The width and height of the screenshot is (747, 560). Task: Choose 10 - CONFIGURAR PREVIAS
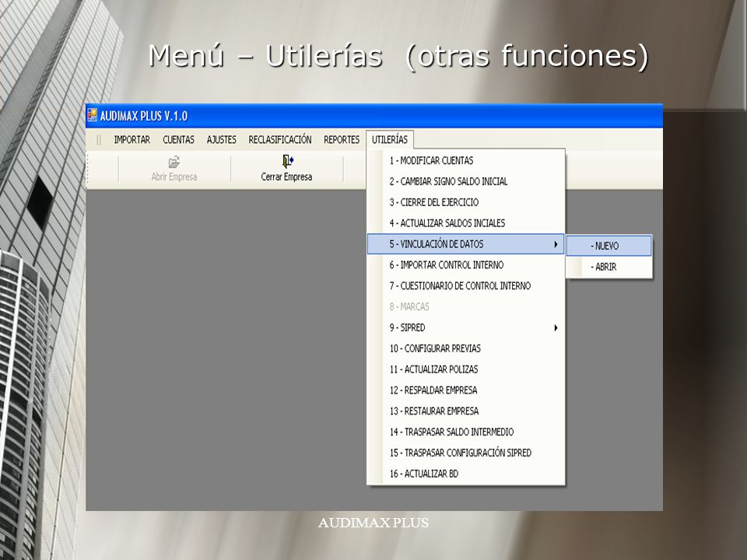point(466,348)
